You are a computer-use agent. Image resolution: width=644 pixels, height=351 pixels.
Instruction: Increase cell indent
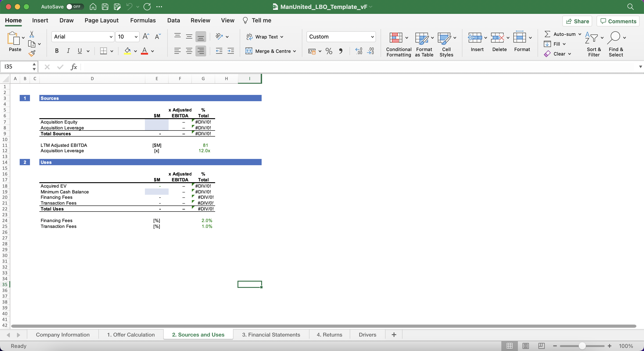pos(231,51)
